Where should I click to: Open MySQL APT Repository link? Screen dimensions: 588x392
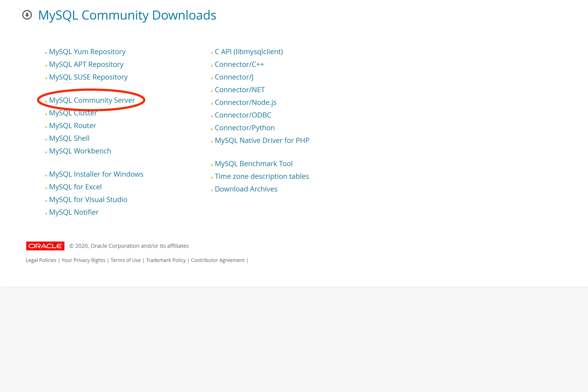pos(86,64)
